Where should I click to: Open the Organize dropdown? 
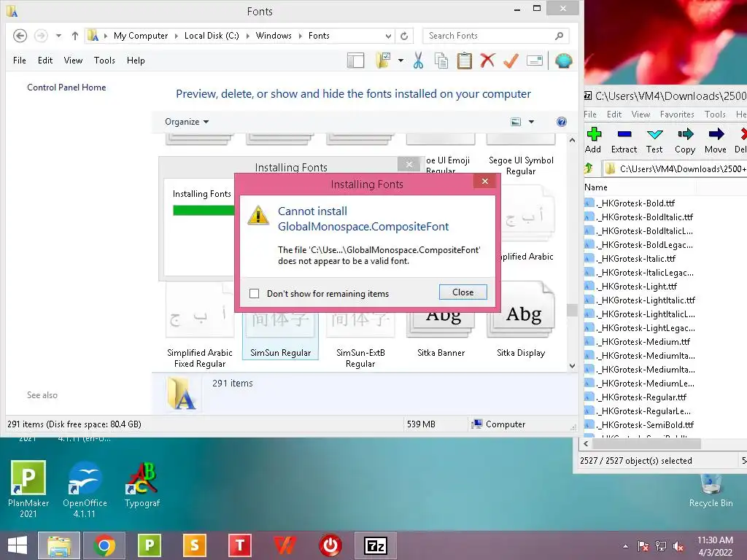point(187,122)
